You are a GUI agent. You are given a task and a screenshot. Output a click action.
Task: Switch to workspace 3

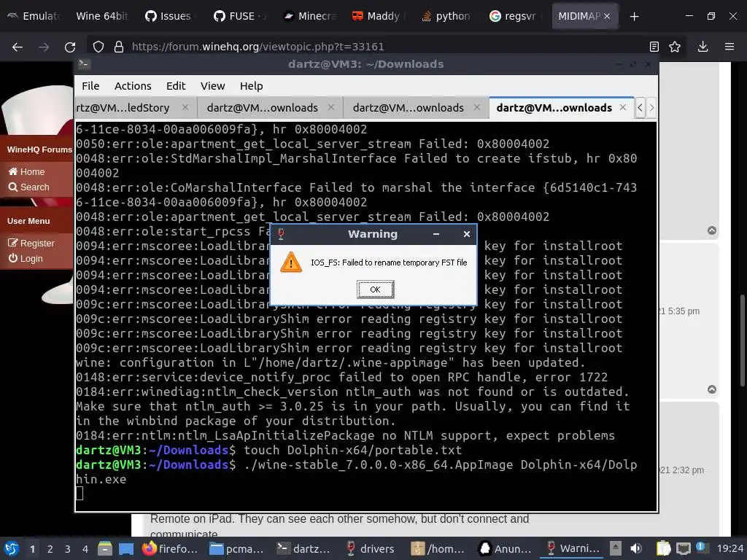68,549
